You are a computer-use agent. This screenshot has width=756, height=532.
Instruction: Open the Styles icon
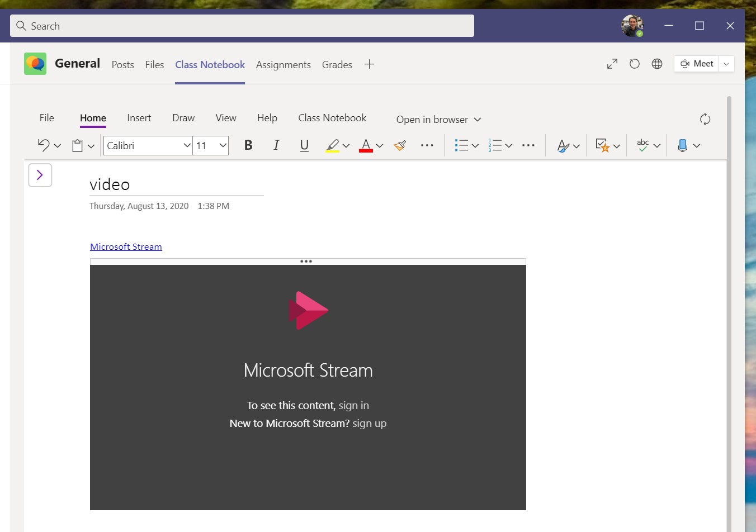click(563, 146)
